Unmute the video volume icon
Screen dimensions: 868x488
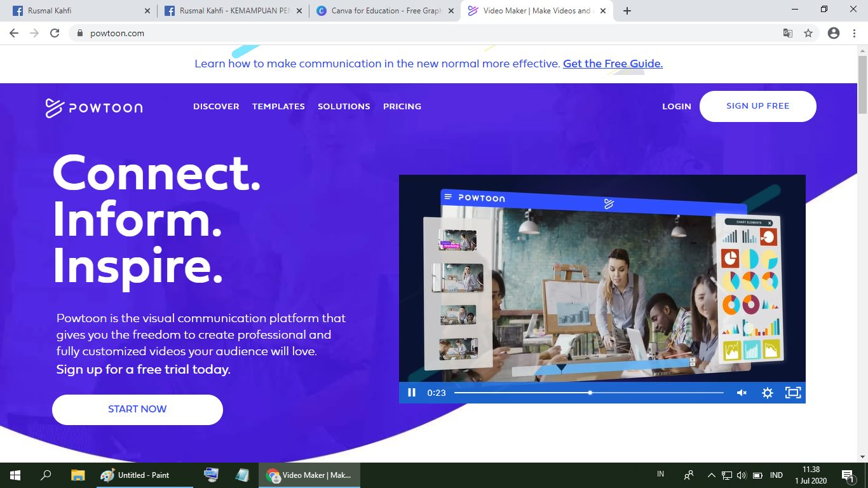742,393
